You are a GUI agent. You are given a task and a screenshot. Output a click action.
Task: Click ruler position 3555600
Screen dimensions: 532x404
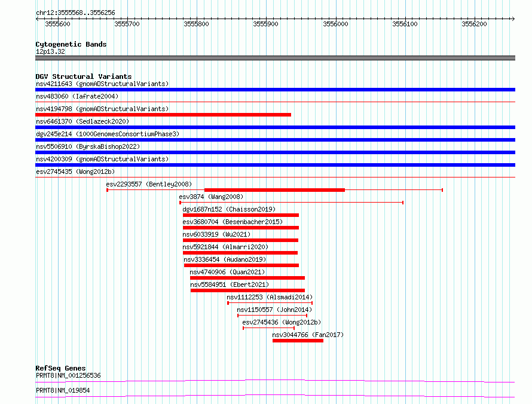tap(57, 24)
